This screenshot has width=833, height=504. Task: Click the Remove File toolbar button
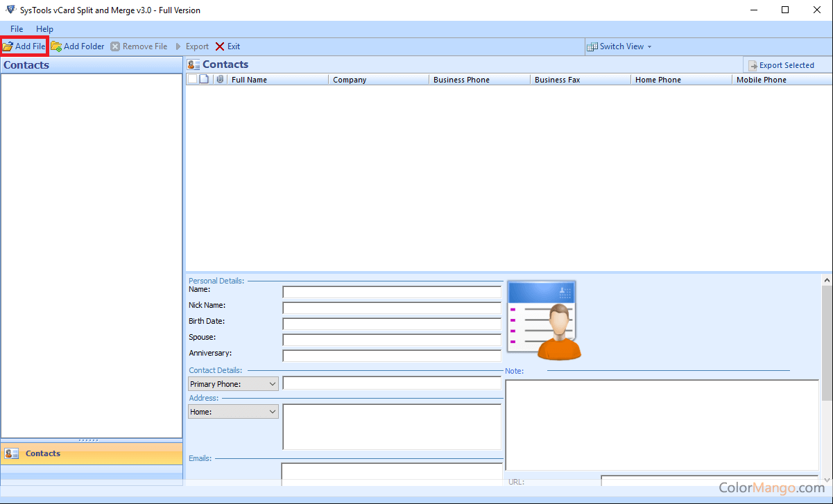coord(139,46)
